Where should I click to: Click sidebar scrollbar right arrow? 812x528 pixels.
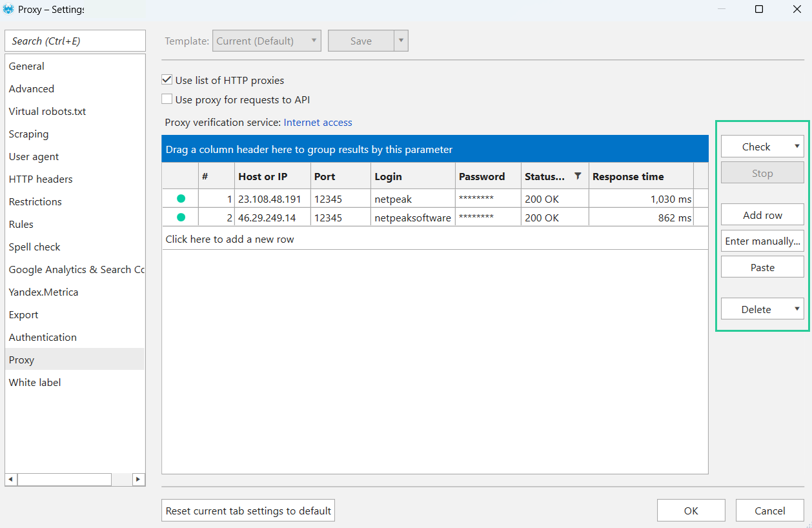tap(139, 480)
